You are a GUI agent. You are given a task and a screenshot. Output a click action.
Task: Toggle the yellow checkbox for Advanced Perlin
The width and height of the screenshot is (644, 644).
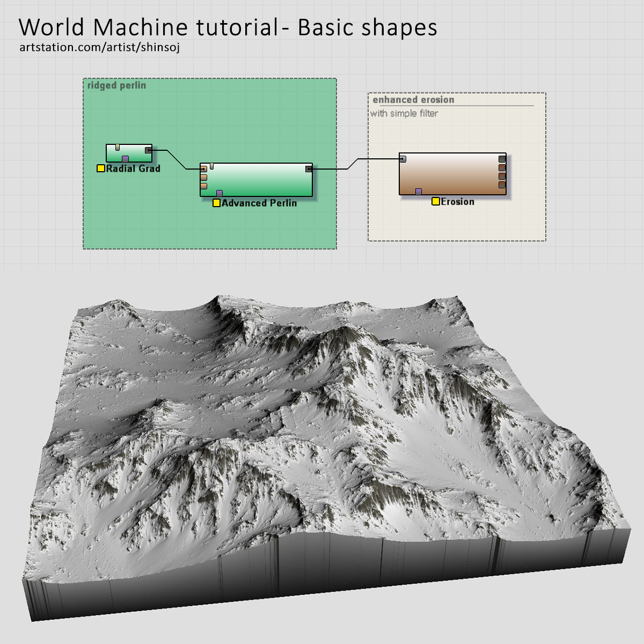(x=217, y=203)
